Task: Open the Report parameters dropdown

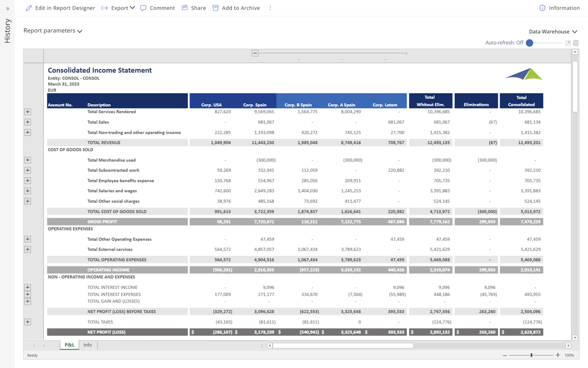Action: tap(53, 31)
